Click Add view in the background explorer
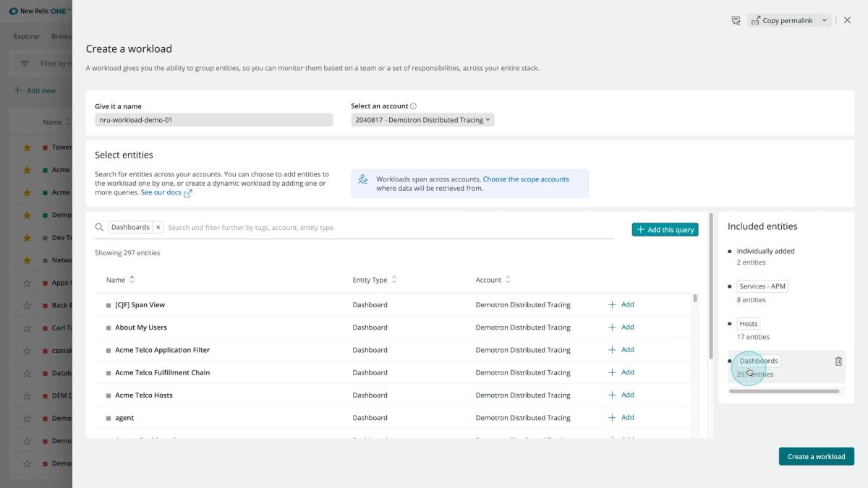The image size is (868, 488). click(x=35, y=90)
